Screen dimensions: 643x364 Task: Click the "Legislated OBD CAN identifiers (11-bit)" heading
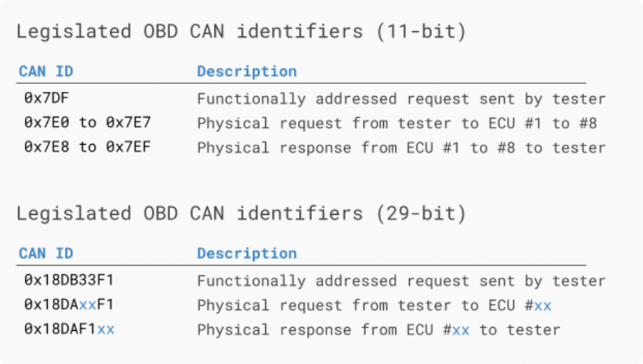[x=241, y=33]
